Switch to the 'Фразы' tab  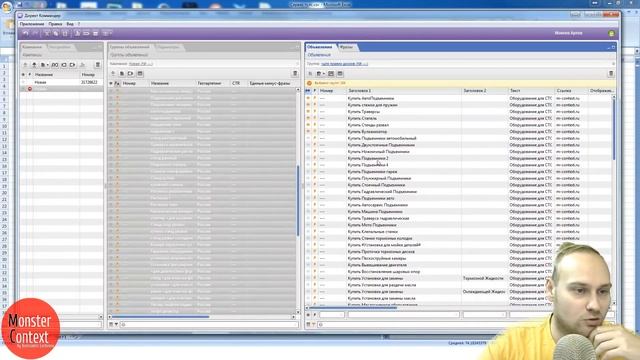(x=346, y=47)
